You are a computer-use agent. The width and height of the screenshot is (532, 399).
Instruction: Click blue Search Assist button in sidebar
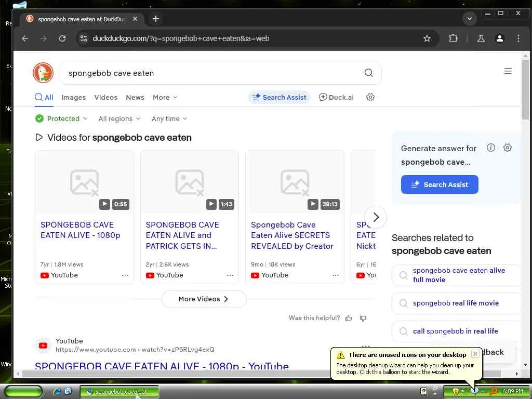(x=440, y=184)
